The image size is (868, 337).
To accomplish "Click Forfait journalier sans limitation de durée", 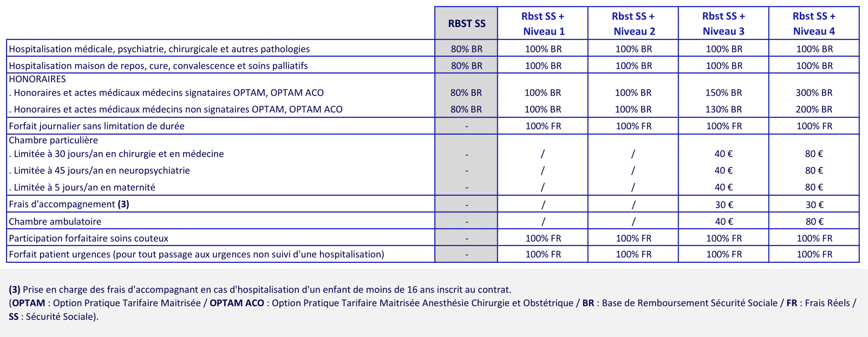I will [96, 126].
